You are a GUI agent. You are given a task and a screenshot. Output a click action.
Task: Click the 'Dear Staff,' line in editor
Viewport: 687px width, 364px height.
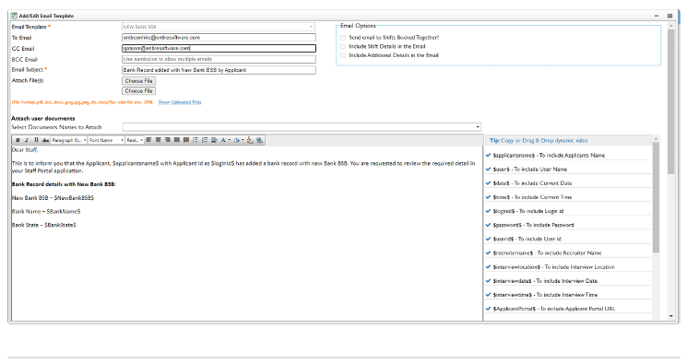[x=25, y=150]
